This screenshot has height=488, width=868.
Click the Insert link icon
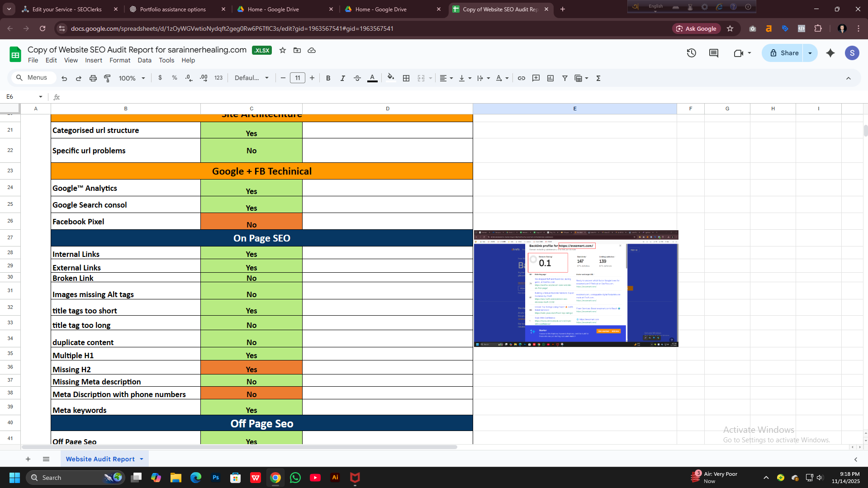(522, 78)
